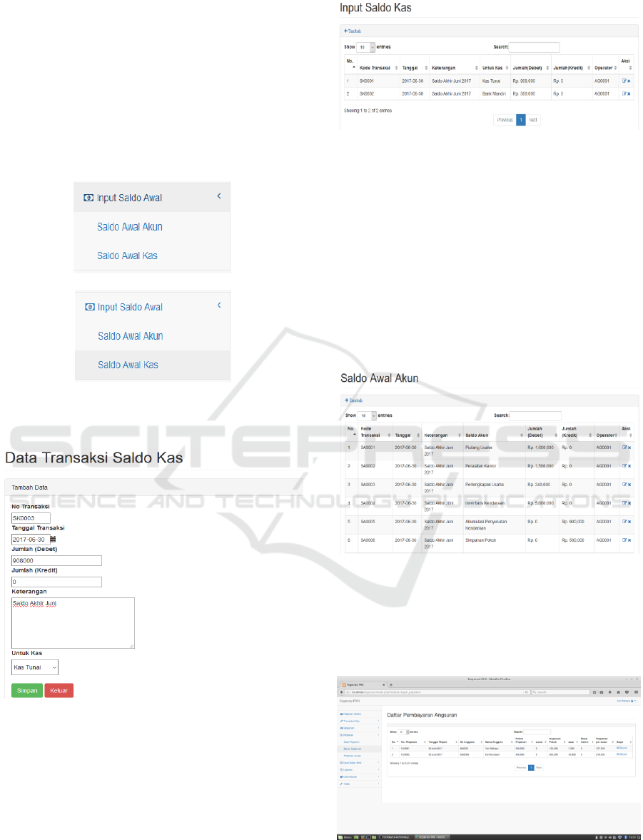Image resolution: width=643 pixels, height=840 pixels.
Task: Open the Show entries dropdown in Input Saldo Kas
Action: click(367, 47)
